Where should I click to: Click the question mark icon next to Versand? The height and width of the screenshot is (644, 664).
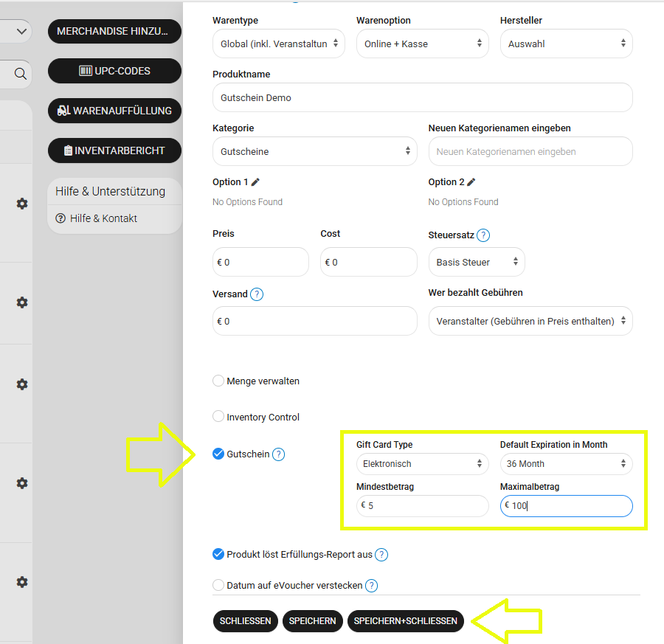pos(257,294)
